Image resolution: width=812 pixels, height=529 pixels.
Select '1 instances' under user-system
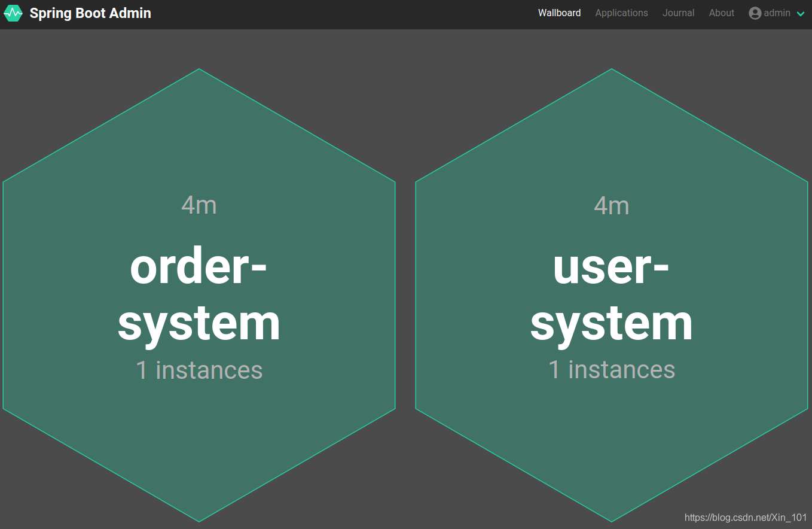(612, 370)
